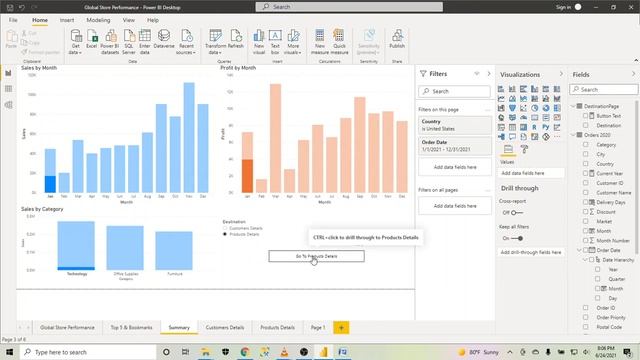Add a Text box to the report

[275, 42]
